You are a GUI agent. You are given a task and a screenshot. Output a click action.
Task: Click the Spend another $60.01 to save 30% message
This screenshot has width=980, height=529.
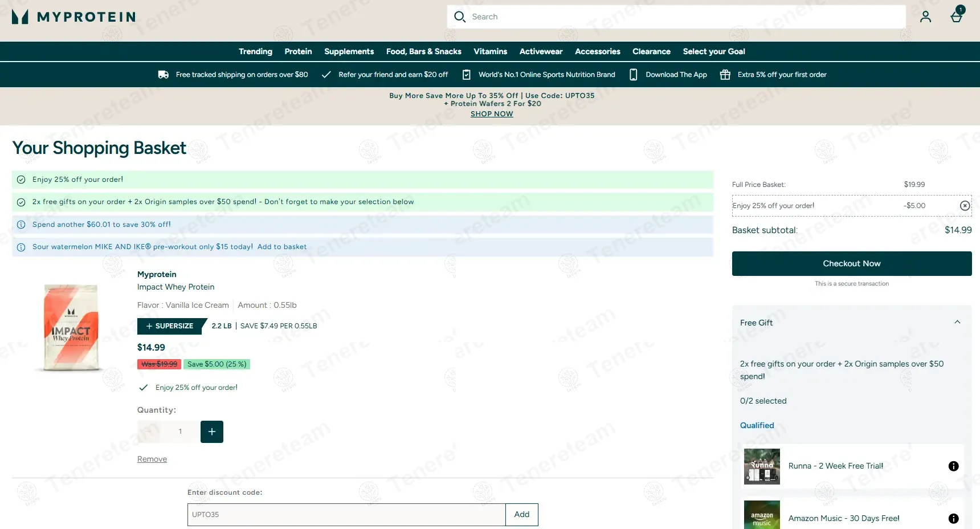coord(101,225)
